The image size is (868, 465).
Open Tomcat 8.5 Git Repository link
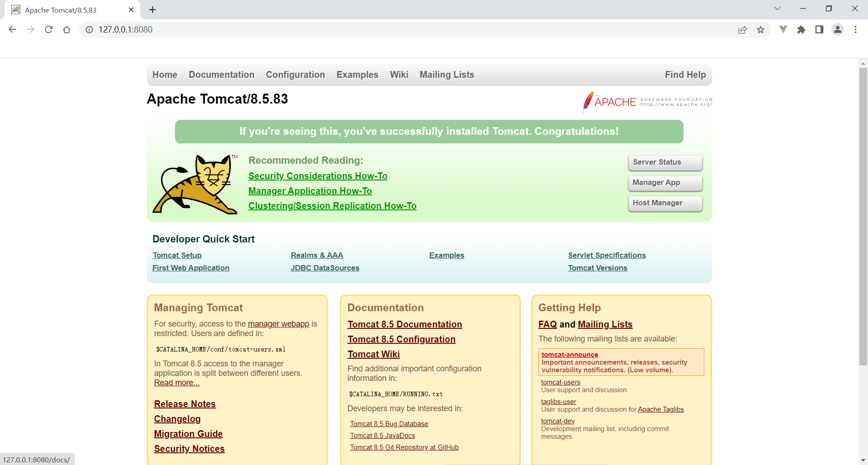click(x=404, y=447)
